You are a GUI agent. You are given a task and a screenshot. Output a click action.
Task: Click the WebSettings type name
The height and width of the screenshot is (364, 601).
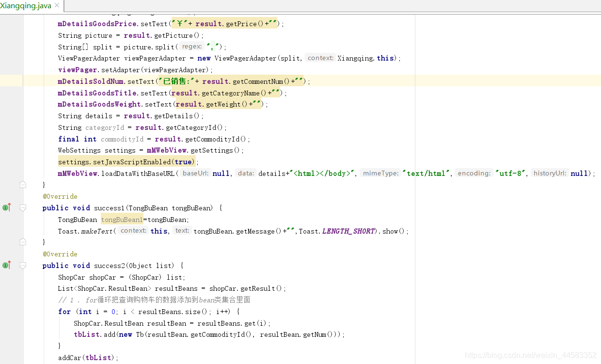[x=79, y=150]
